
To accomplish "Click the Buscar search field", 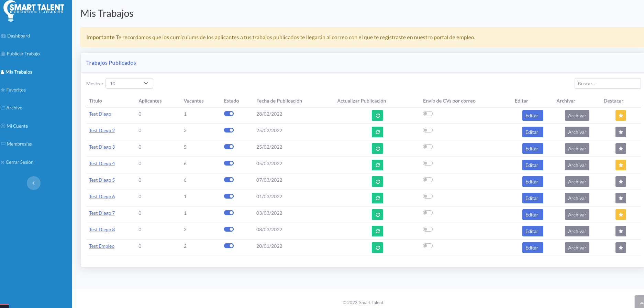I will click(607, 84).
